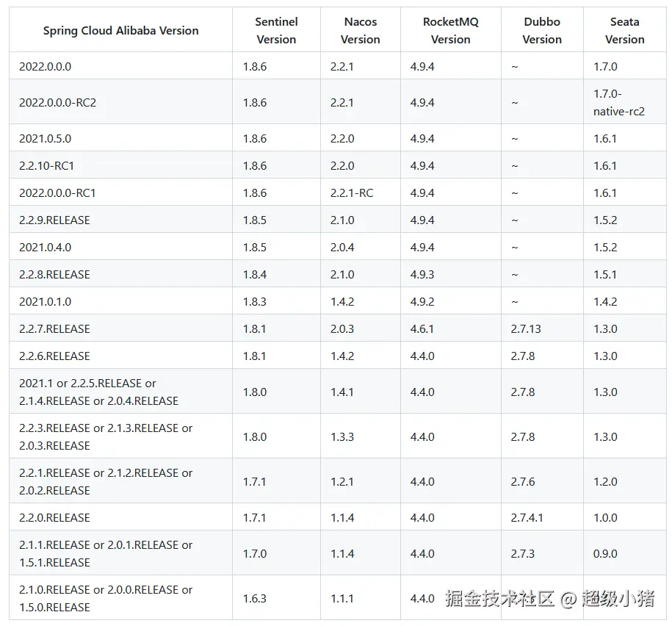This screenshot has width=672, height=626.
Task: Click the Dubbo value 2.7.6
Action: tap(522, 481)
